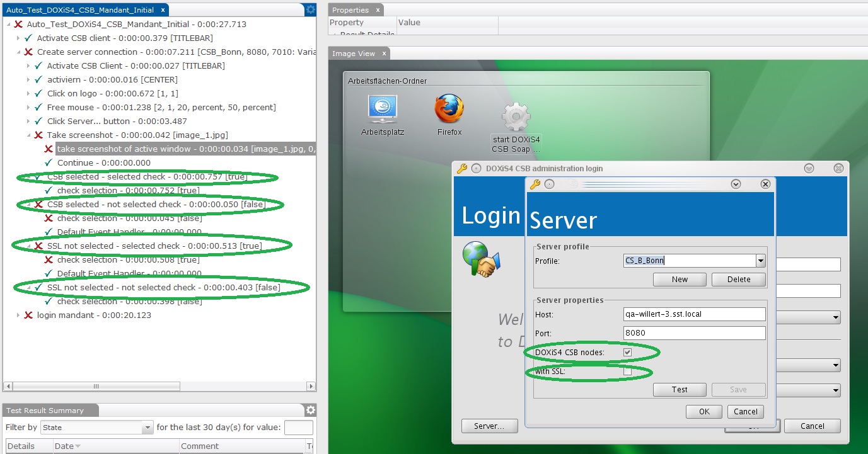Close the Auto_Test_DOXiS4_CSB_Mandant_Initial tab
Viewport: 868px width, 454px height.
coord(162,10)
